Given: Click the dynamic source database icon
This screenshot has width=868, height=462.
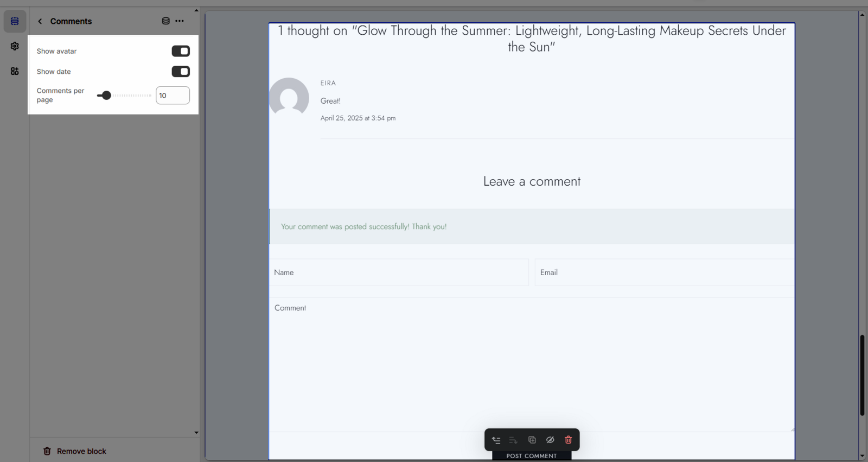Looking at the screenshot, I should [x=165, y=21].
